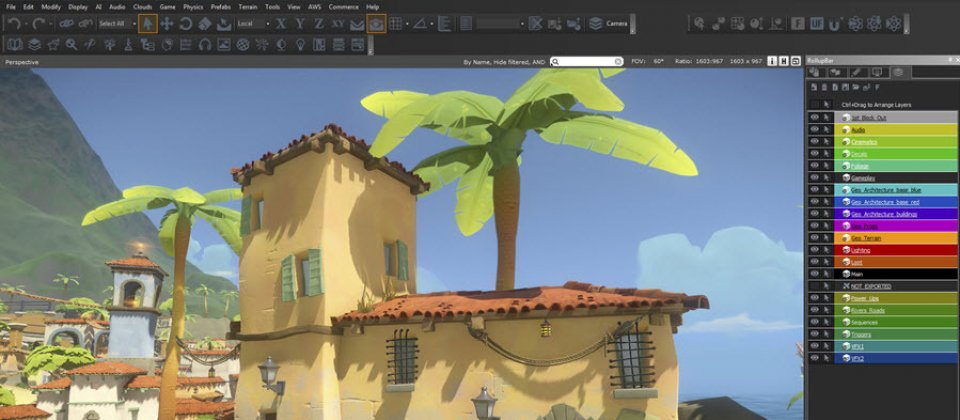Toggle visibility of the Lighting layer

coord(814,250)
